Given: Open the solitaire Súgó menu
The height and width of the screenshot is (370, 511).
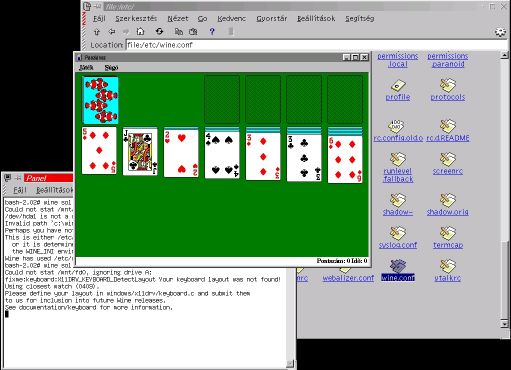Looking at the screenshot, I should pos(111,68).
